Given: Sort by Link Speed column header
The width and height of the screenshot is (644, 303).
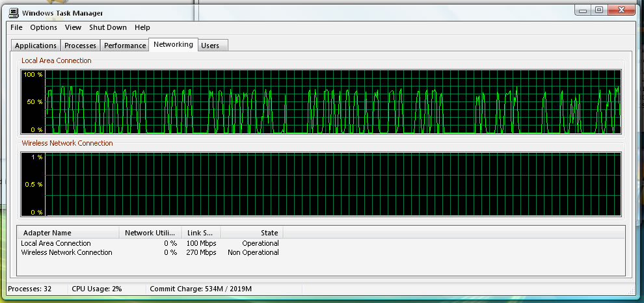Looking at the screenshot, I should [x=201, y=233].
